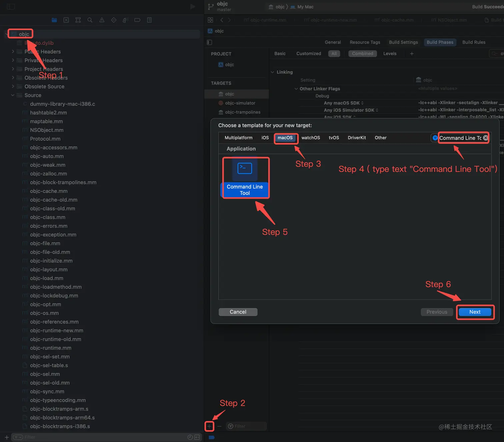The width and height of the screenshot is (504, 442).
Task: Add a build setting with the plus icon
Action: click(412, 54)
